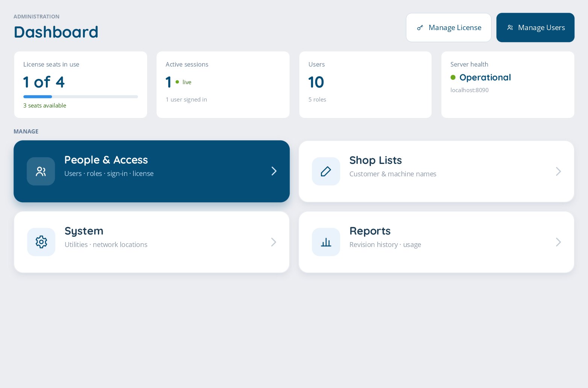Screen dimensions: 588x388
Task: Click the MANAGE section label
Action: (x=26, y=132)
